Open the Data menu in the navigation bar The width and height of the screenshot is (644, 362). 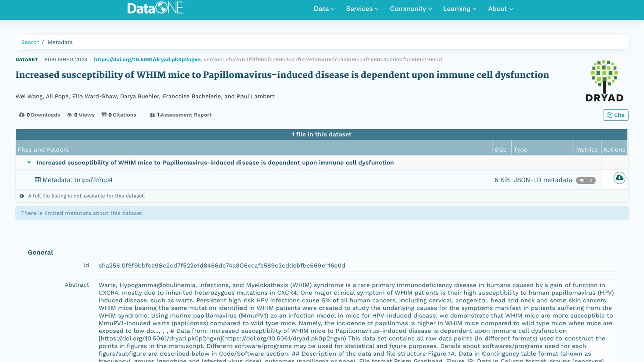click(324, 9)
